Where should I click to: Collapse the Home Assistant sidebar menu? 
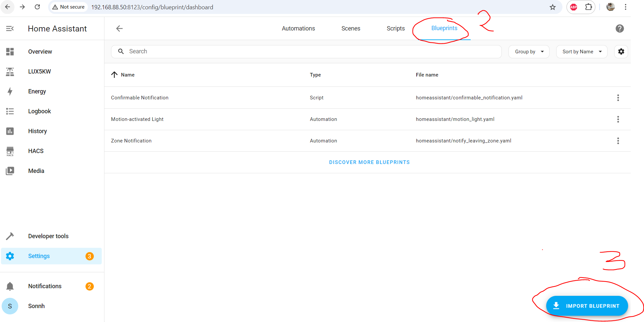pos(10,28)
